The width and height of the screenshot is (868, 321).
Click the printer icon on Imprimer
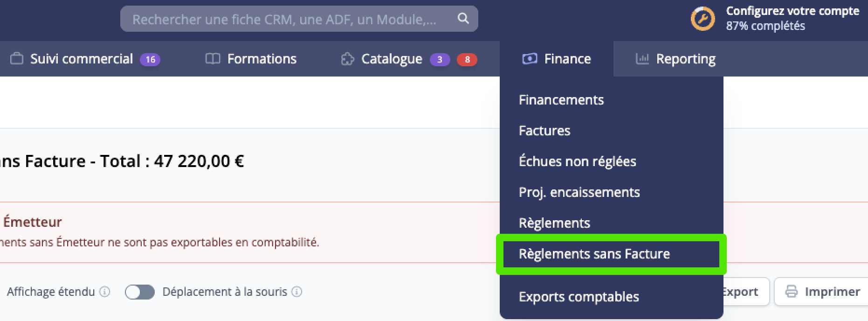tap(792, 292)
